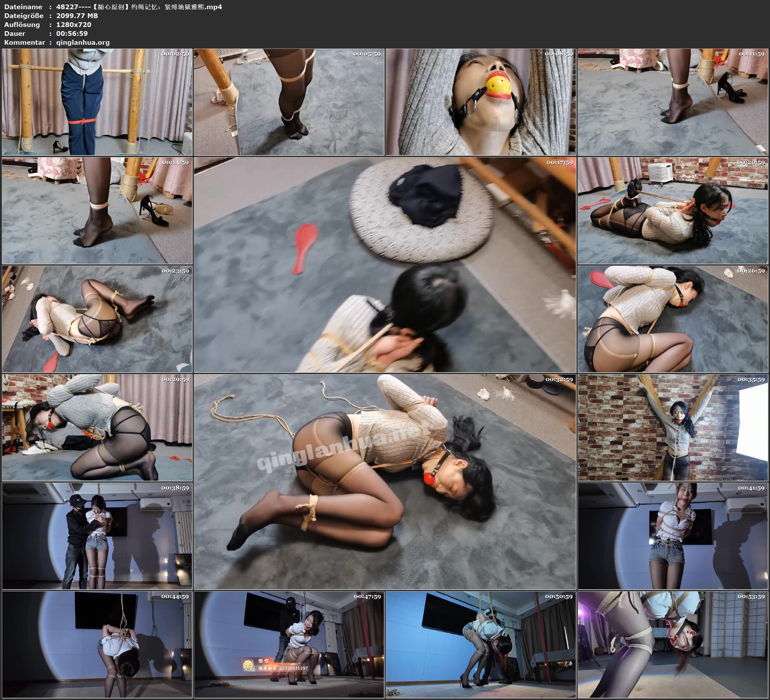
Task: Select the frame labeled 00:50:59
Action: pyautogui.click(x=480, y=644)
